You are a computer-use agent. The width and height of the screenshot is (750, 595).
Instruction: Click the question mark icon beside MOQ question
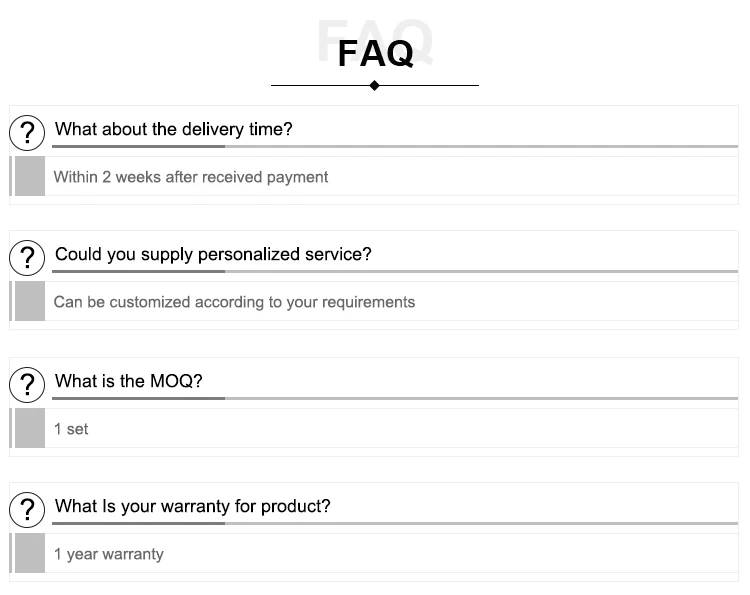pyautogui.click(x=27, y=384)
